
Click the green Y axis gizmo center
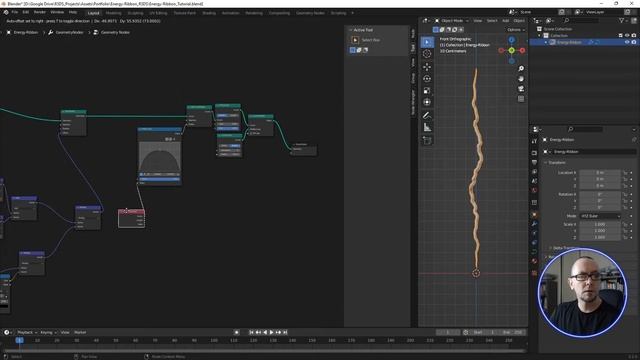point(511,50)
